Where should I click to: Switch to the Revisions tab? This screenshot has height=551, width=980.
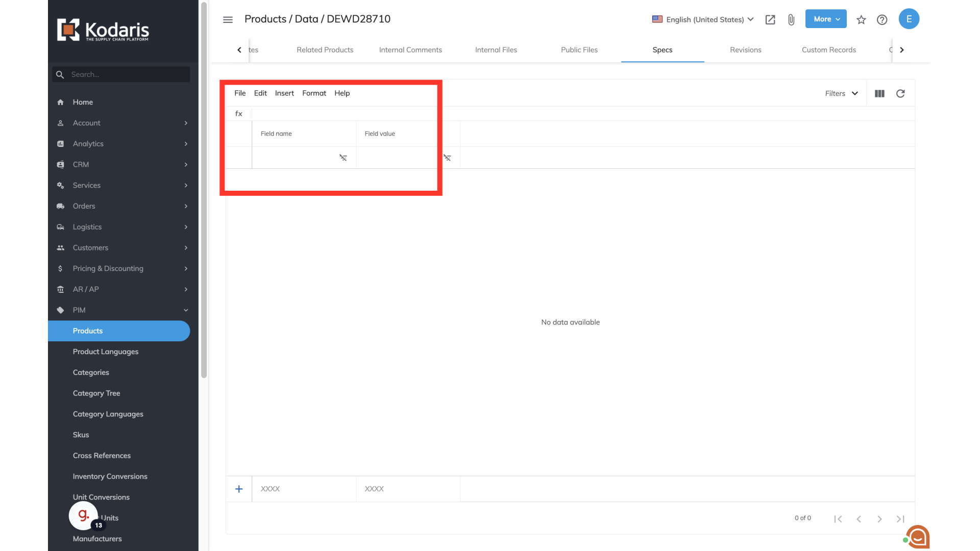tap(745, 50)
